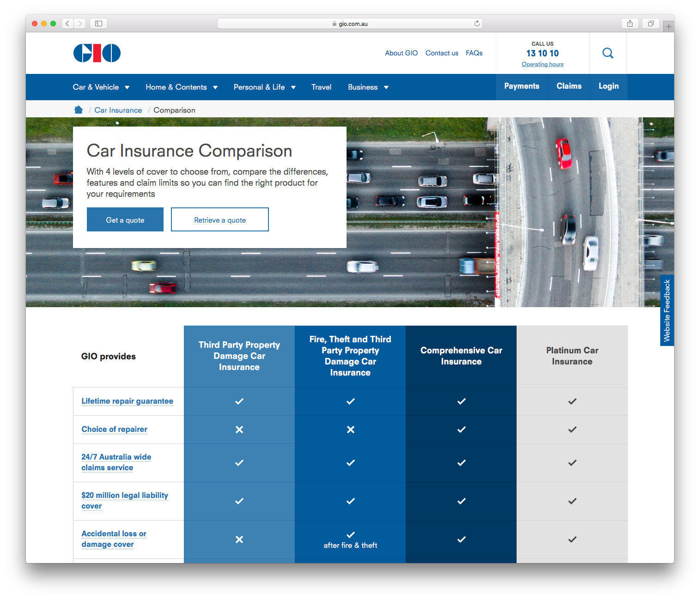
Task: Click Platinum Choice of repairer checkmark
Action: 572,430
